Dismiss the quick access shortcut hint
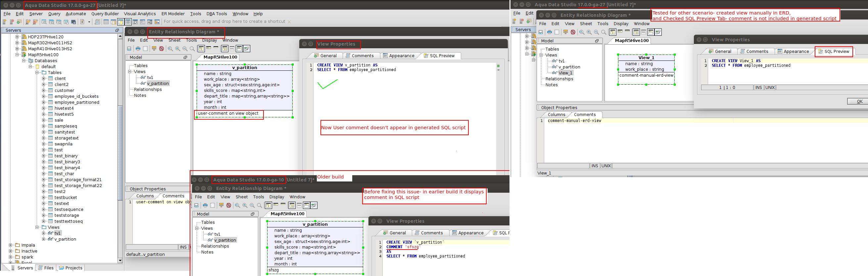 pyautogui.click(x=289, y=22)
